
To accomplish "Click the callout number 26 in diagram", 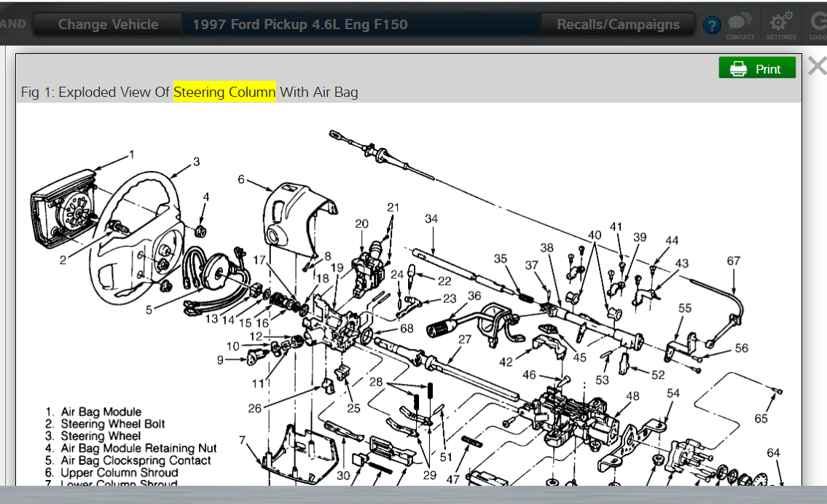I will (255, 408).
